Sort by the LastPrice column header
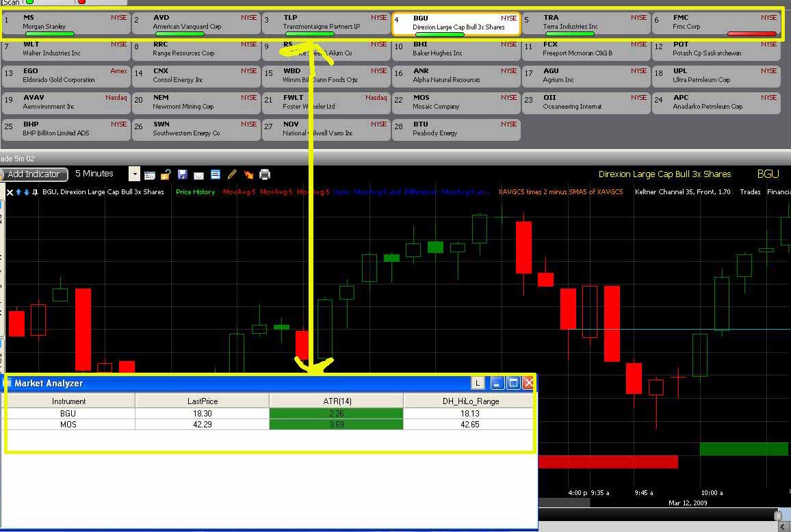The width and height of the screenshot is (791, 532). tap(203, 401)
